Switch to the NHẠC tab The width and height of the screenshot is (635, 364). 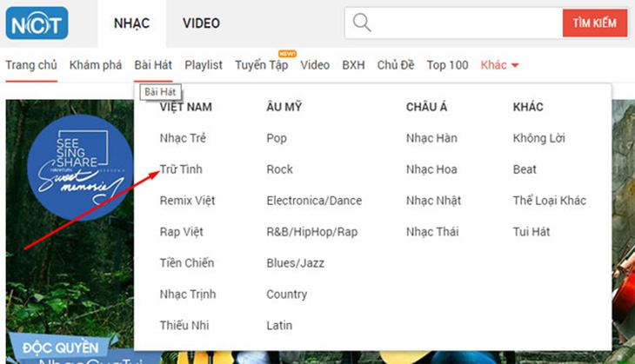click(x=131, y=23)
